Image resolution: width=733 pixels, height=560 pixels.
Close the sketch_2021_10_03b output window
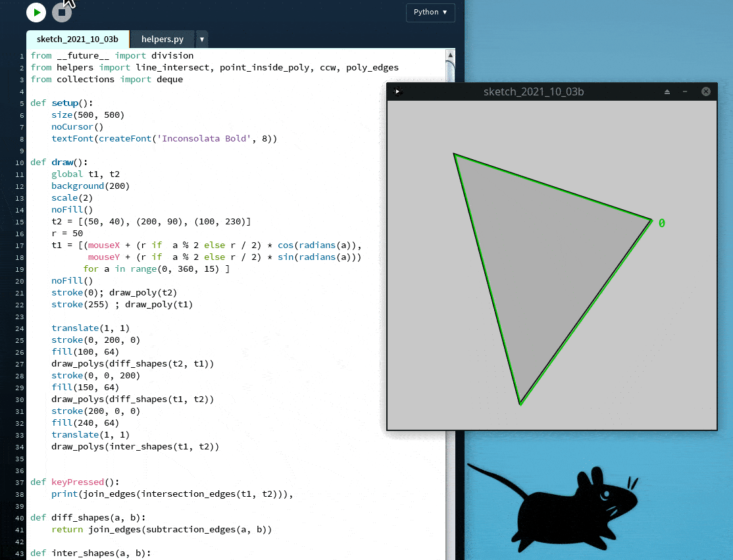(705, 91)
